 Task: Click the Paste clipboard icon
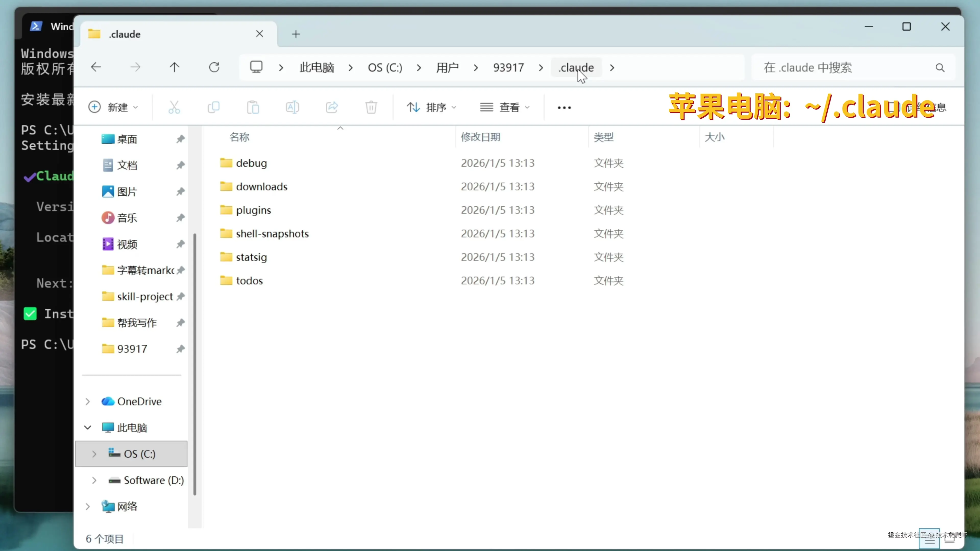(253, 107)
